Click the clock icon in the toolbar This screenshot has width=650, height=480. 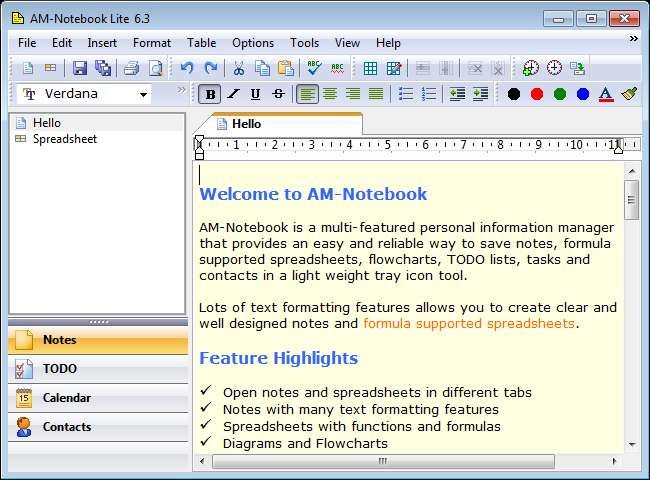pos(553,68)
